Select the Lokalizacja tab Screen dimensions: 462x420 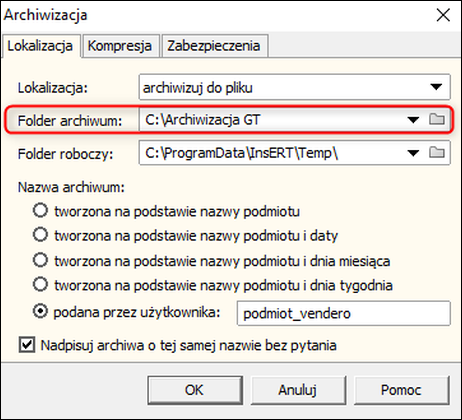[x=40, y=46]
